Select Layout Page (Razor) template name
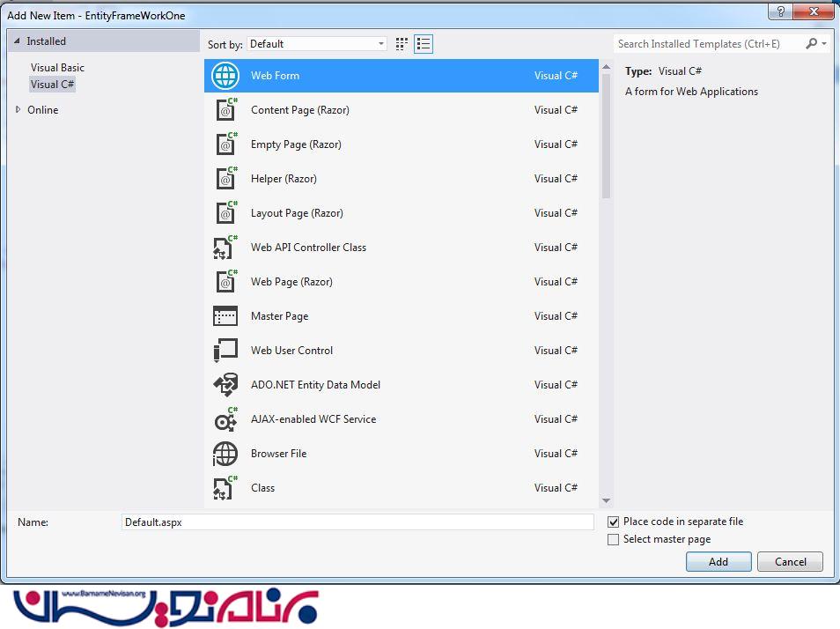 [297, 212]
